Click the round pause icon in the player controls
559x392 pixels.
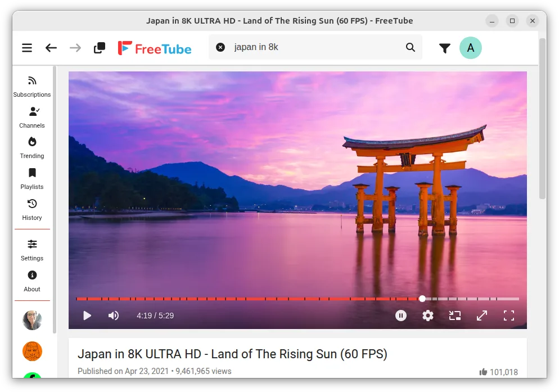pos(401,316)
